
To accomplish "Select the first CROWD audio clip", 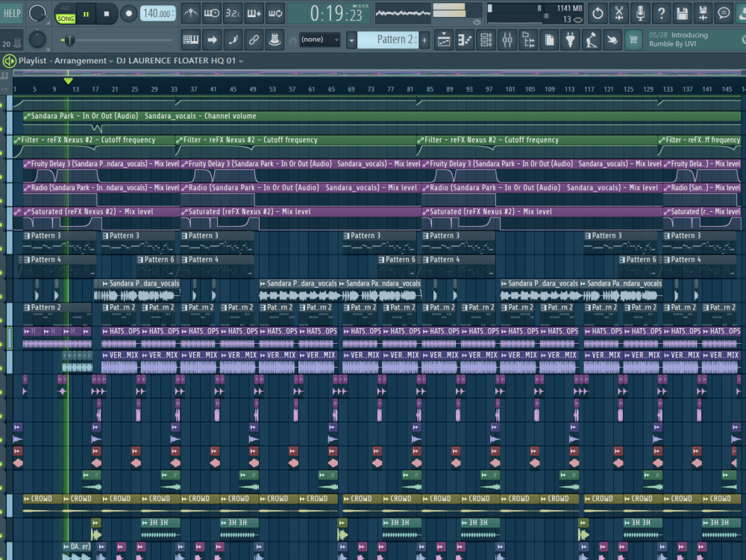I will coord(43,505).
